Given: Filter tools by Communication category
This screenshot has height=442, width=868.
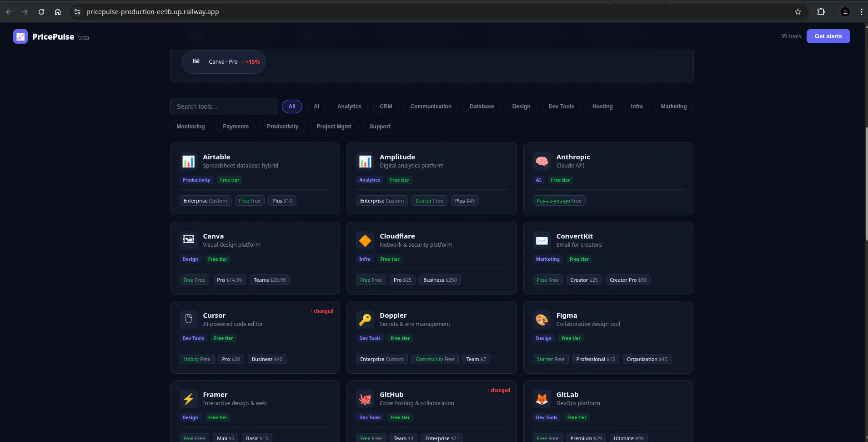Looking at the screenshot, I should click(431, 107).
